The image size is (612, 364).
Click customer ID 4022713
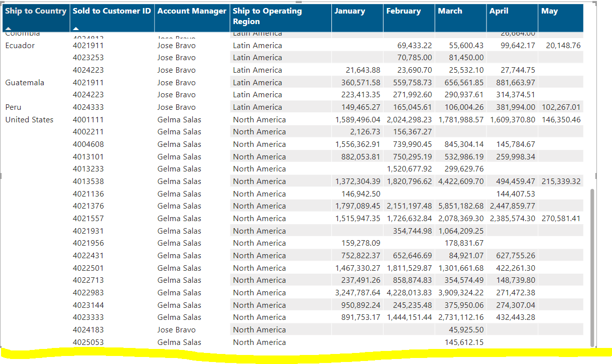88,280
